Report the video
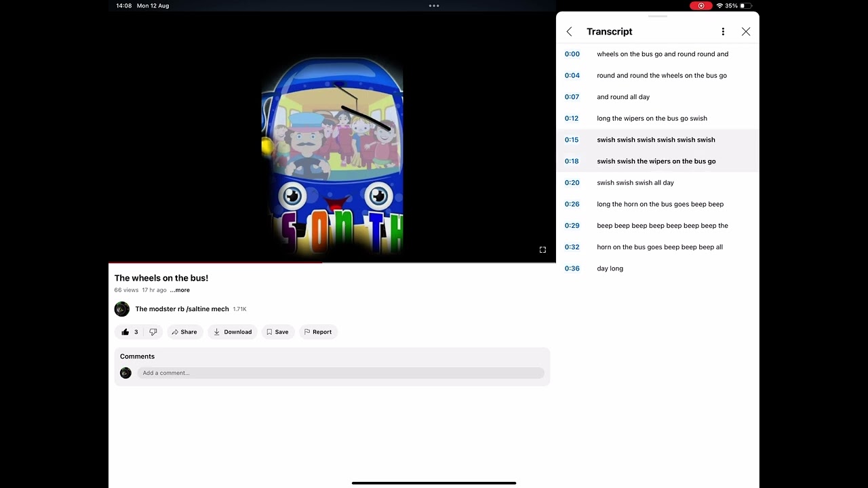Image resolution: width=868 pixels, height=488 pixels. pos(318,332)
